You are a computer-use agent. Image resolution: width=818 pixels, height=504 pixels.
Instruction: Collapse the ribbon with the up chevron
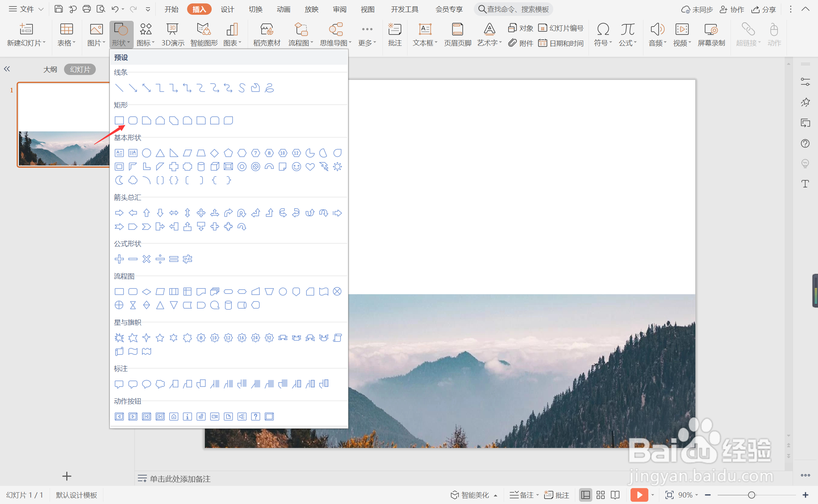point(806,9)
